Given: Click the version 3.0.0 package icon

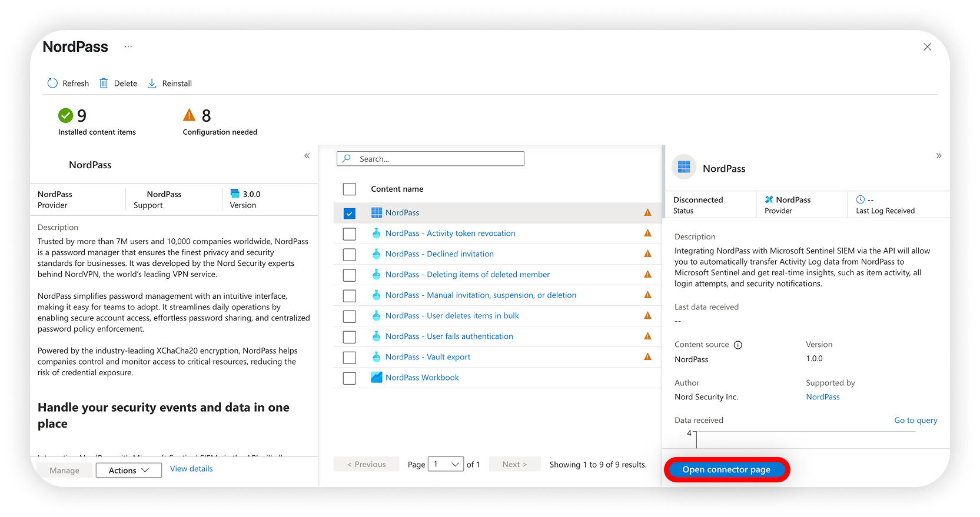Looking at the screenshot, I should 235,194.
